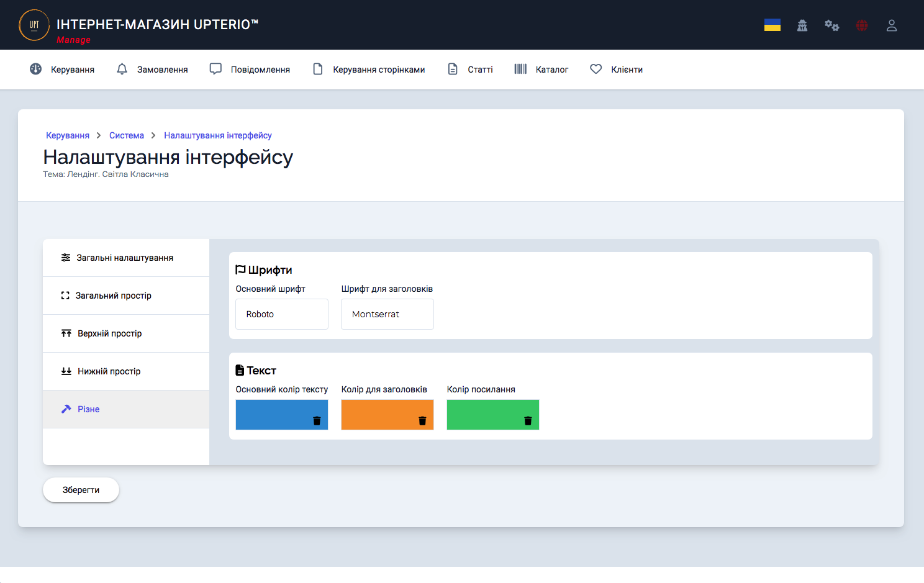Click the large Налаштування інтерфейсу page heading
The height and width of the screenshot is (583, 924).
click(x=168, y=157)
